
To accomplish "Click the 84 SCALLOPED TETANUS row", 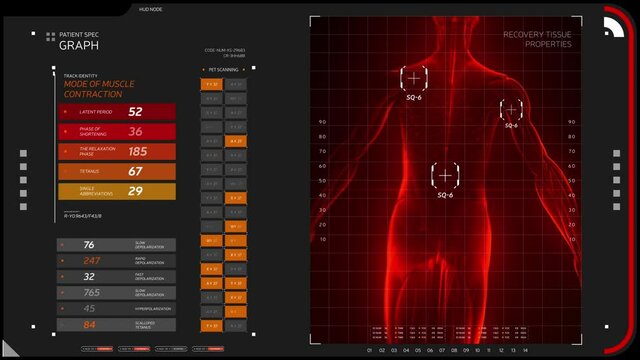I will coord(116,325).
